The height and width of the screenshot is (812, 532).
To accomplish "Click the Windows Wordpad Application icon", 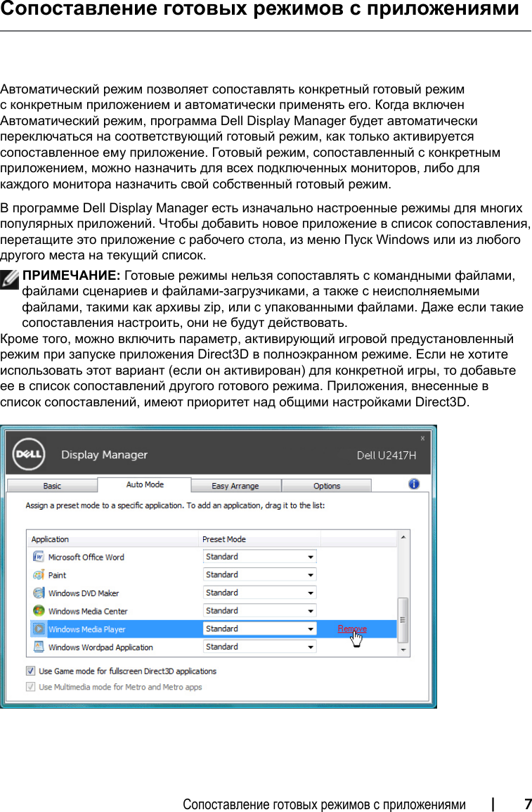I will 38,647.
